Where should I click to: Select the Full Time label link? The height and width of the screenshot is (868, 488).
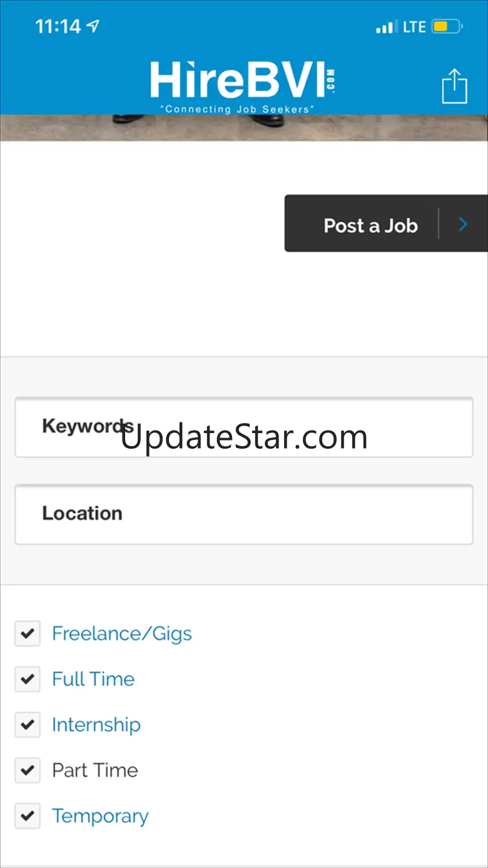tap(93, 679)
